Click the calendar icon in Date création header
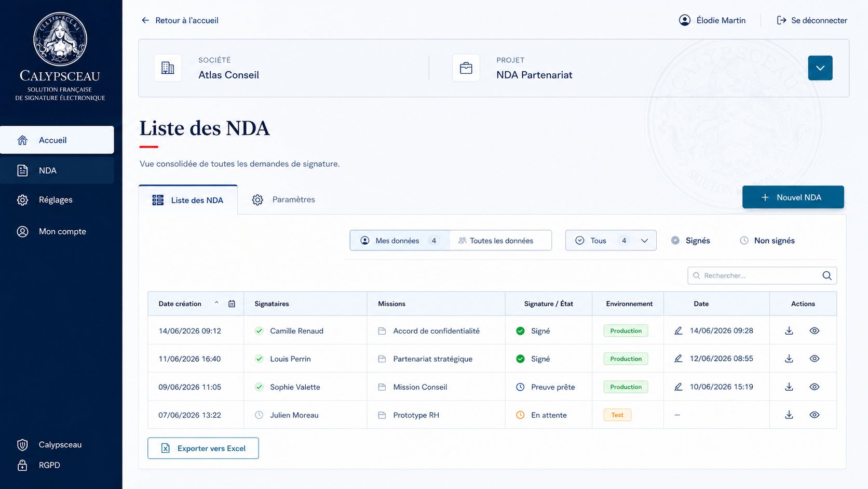Viewport: 868px width, 489px height. click(x=232, y=304)
